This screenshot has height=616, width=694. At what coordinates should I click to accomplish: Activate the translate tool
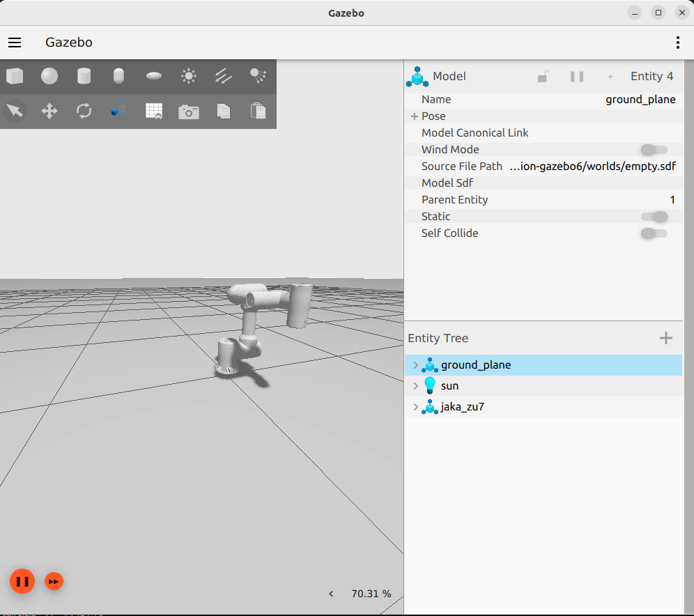pyautogui.click(x=49, y=111)
